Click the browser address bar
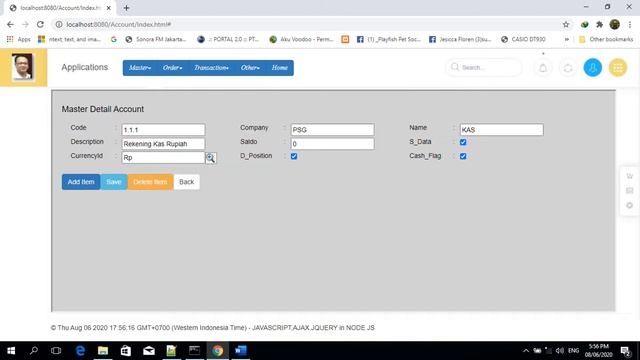Image resolution: width=640 pixels, height=360 pixels. pyautogui.click(x=306, y=24)
